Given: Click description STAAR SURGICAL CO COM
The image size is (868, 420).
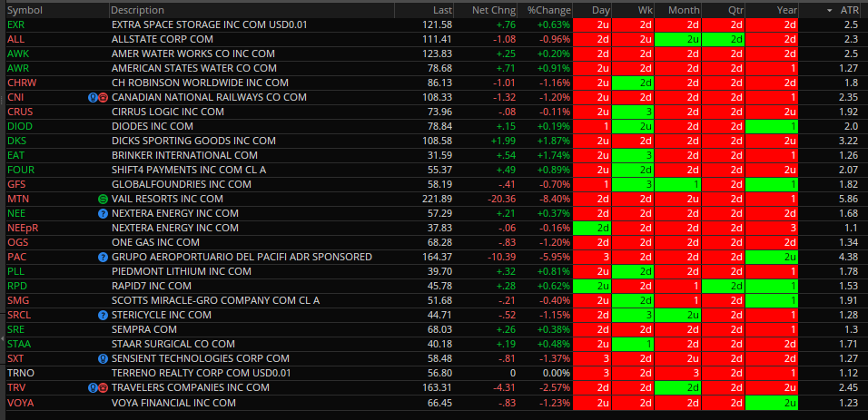Looking at the screenshot, I should (x=173, y=344).
